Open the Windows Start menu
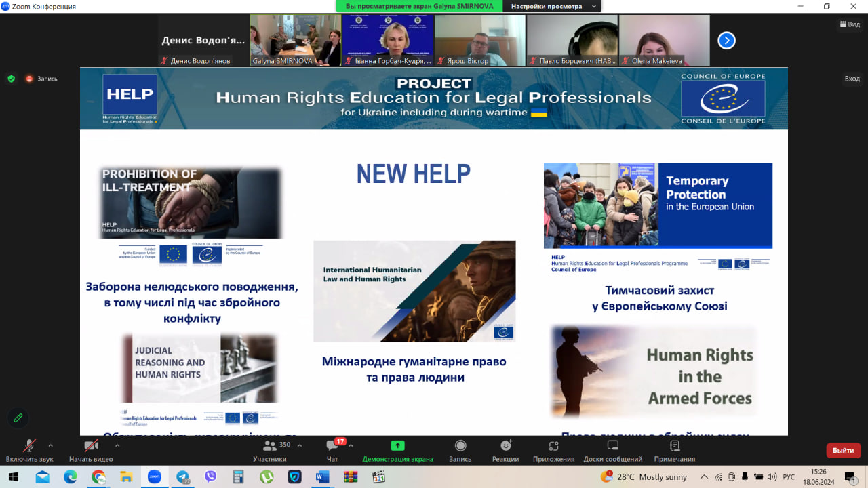 coord(13,476)
